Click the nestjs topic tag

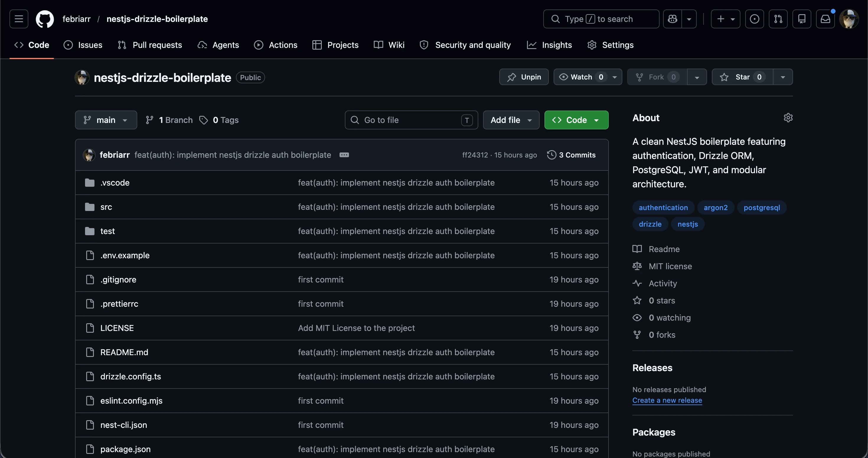(x=687, y=224)
